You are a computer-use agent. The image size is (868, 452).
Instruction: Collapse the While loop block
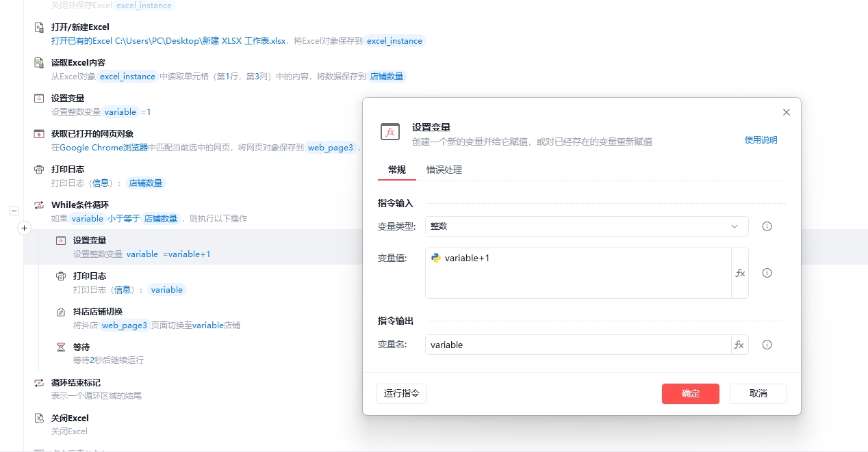14,211
